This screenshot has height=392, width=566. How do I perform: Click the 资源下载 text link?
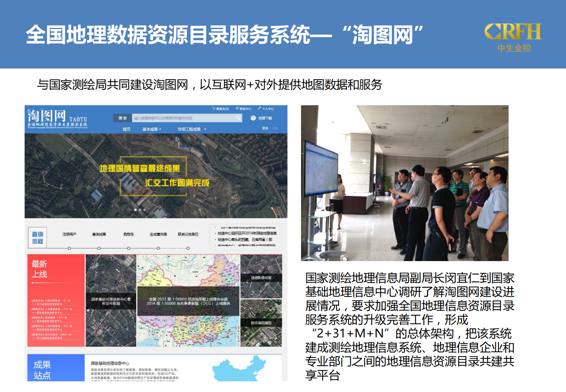point(265,118)
